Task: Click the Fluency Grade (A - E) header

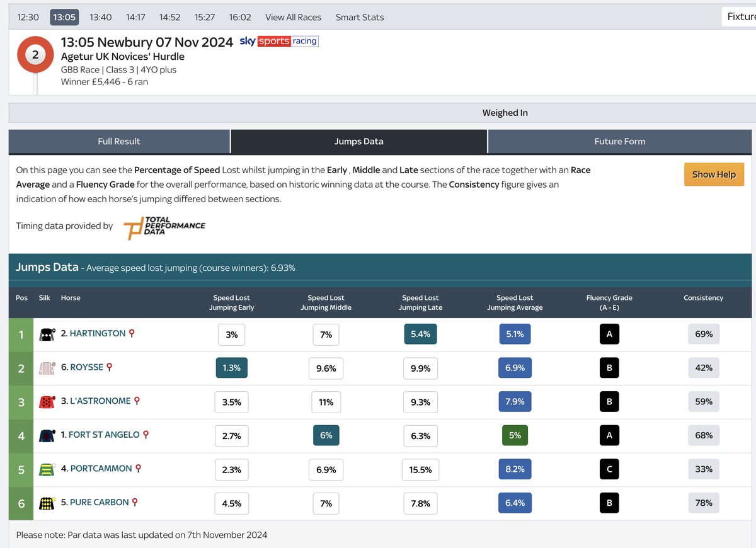Action: pos(609,302)
